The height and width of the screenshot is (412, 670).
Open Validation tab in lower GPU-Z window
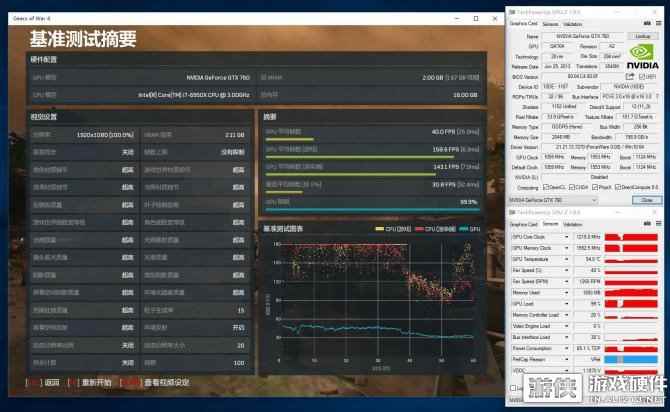click(572, 224)
